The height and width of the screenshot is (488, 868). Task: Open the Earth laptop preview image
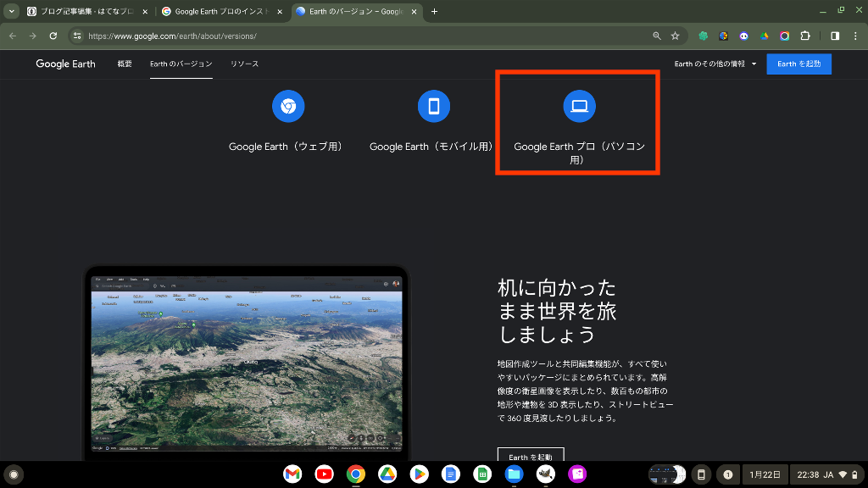[x=247, y=363]
